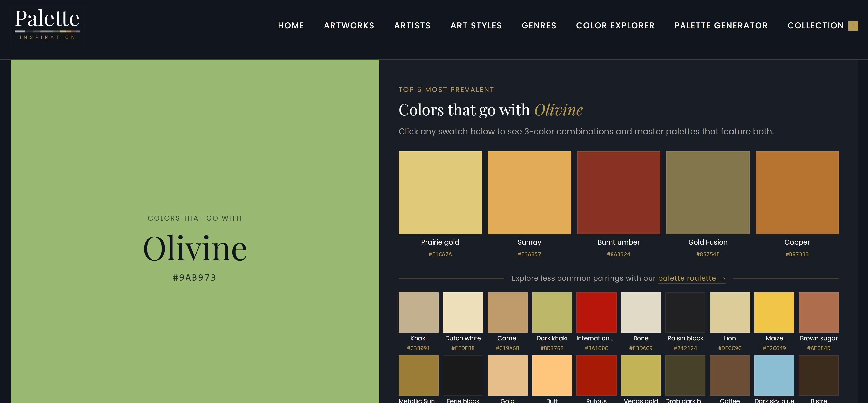Click hex code #B87333 under Copper
868x403 pixels.
tap(797, 254)
